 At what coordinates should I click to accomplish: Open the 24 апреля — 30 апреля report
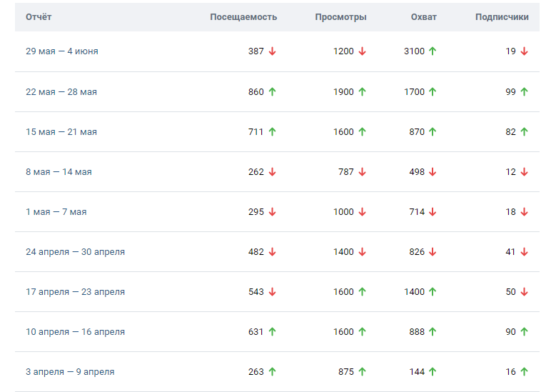click(x=75, y=252)
